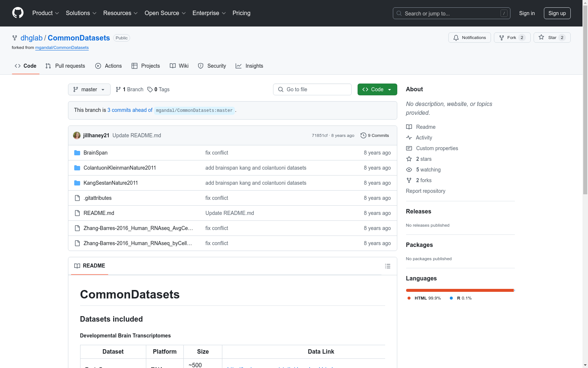This screenshot has width=588, height=368.
Task: Click the bell icon on Notifications
Action: click(456, 38)
